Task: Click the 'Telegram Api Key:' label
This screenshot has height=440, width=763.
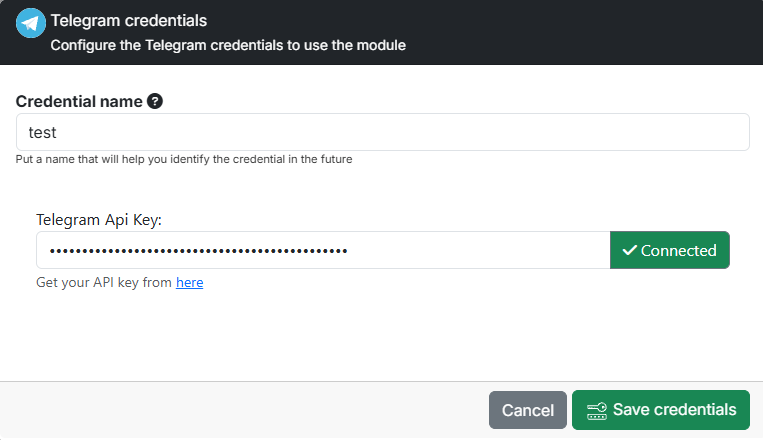Action: point(99,219)
